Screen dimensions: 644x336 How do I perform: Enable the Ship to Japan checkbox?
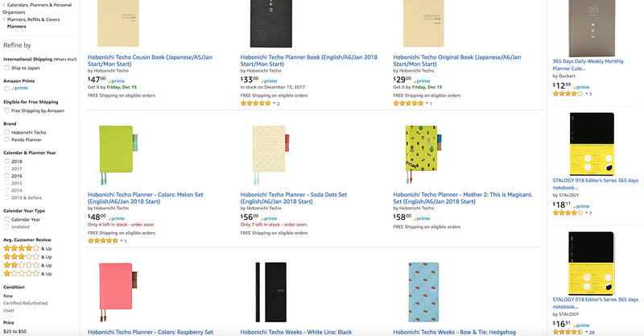[x=7, y=68]
